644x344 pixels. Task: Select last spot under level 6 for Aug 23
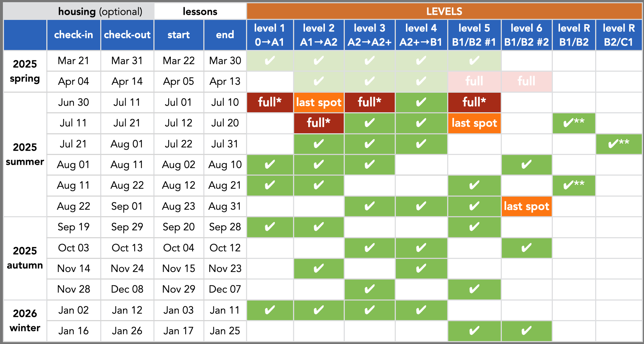(526, 206)
